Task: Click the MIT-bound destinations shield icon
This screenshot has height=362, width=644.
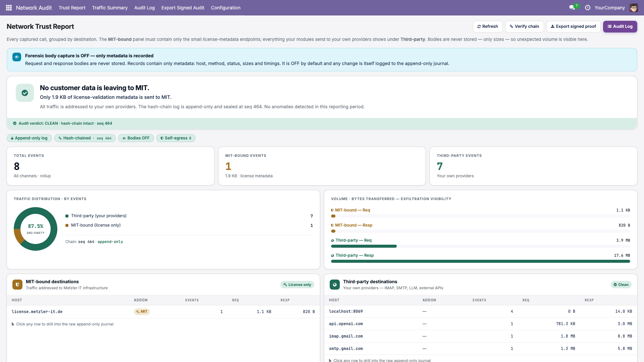Action: (17, 285)
